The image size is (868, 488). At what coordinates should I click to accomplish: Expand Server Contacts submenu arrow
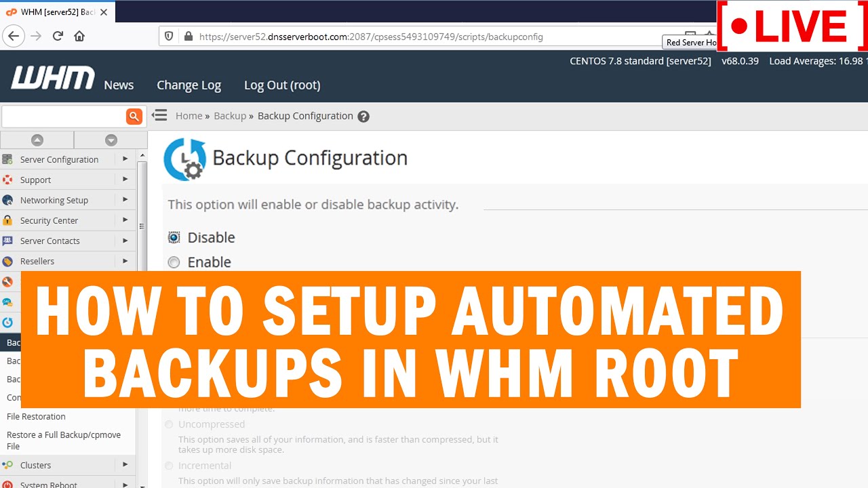coord(125,240)
